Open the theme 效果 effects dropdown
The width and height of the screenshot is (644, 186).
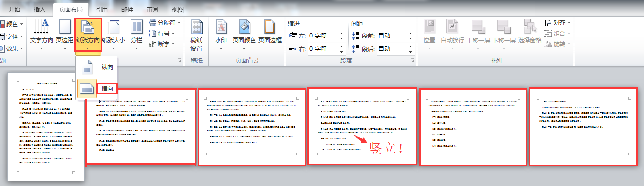point(12,48)
